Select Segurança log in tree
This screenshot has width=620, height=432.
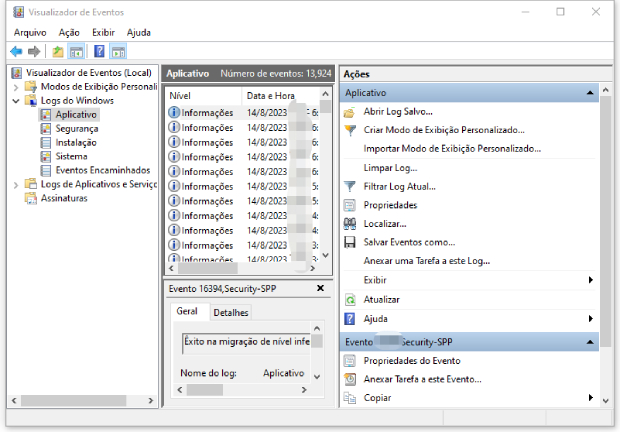(x=76, y=129)
